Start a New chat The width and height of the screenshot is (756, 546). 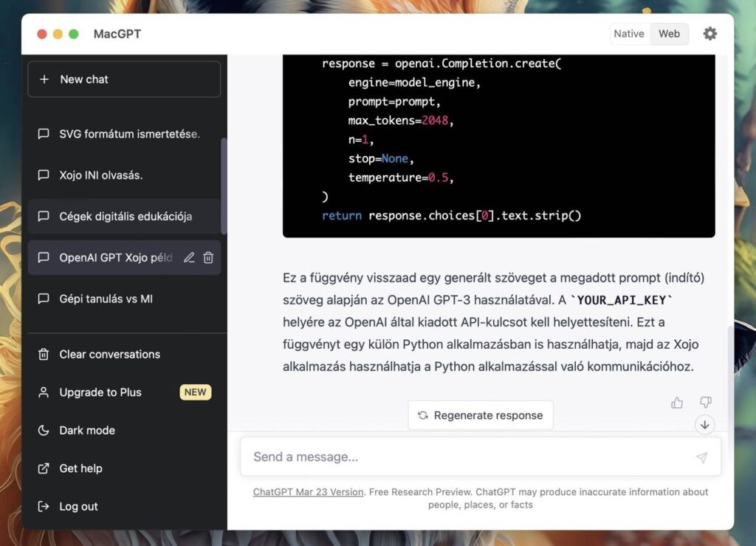tap(124, 79)
